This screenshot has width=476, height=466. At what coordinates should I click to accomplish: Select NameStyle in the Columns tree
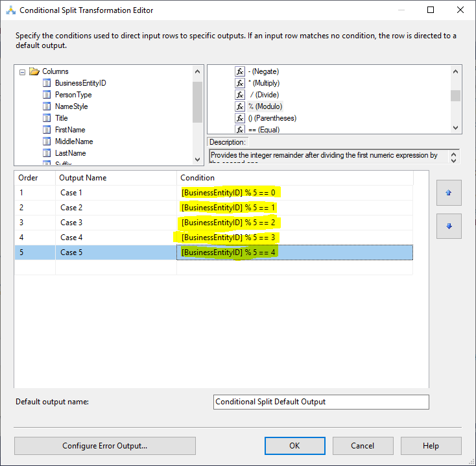(x=71, y=106)
